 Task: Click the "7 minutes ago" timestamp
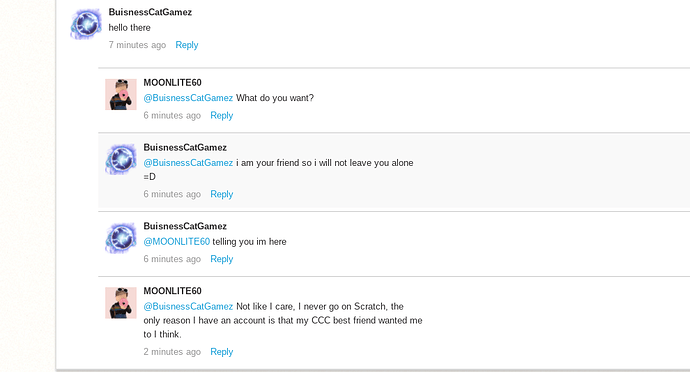137,45
